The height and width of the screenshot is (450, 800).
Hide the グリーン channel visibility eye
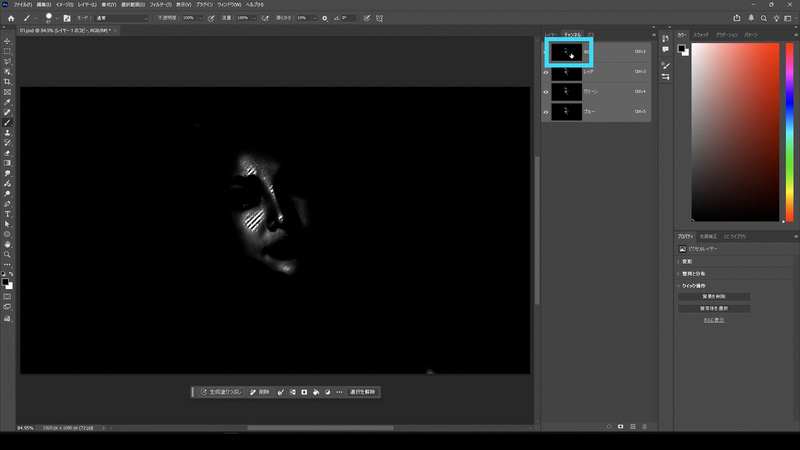click(546, 92)
